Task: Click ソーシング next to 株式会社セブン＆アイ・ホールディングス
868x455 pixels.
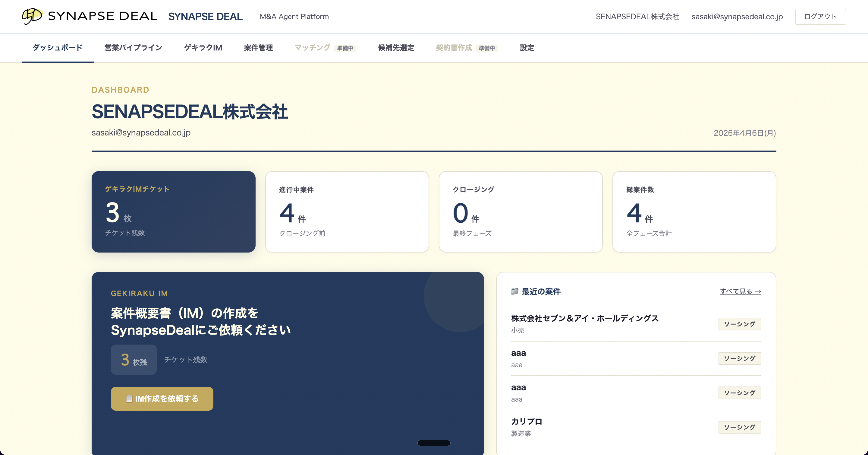Action: [740, 324]
